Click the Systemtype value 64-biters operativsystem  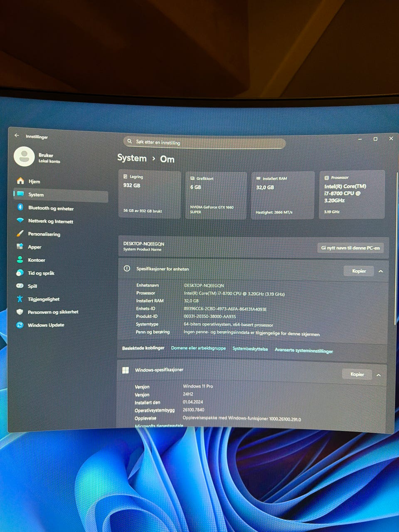point(229,325)
